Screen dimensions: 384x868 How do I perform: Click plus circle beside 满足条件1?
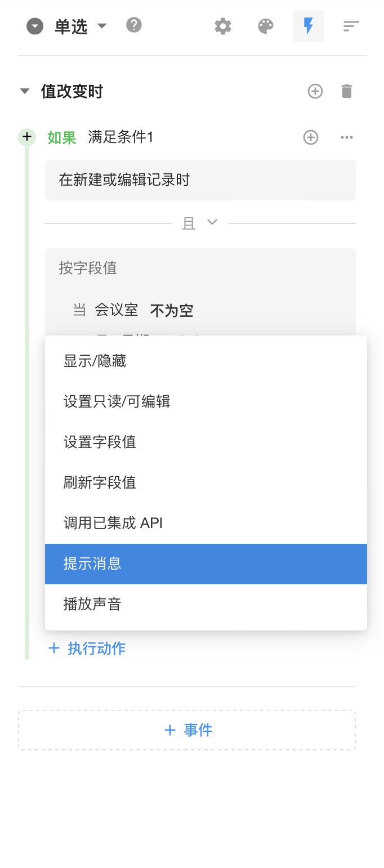click(311, 137)
